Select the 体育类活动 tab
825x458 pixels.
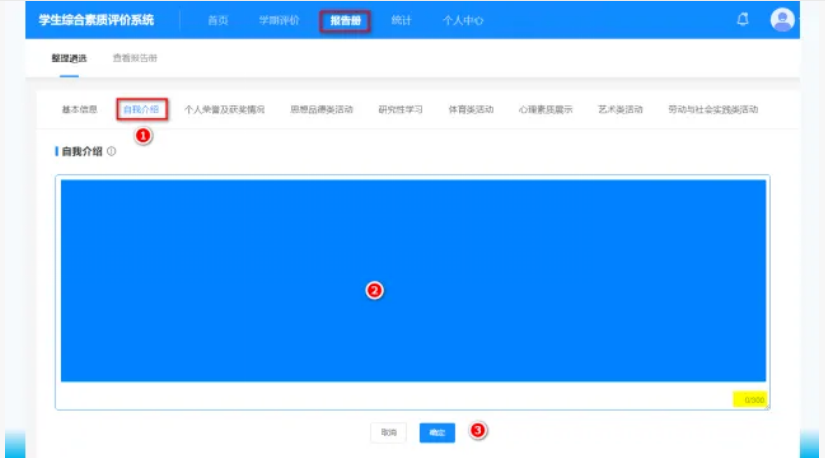point(470,109)
